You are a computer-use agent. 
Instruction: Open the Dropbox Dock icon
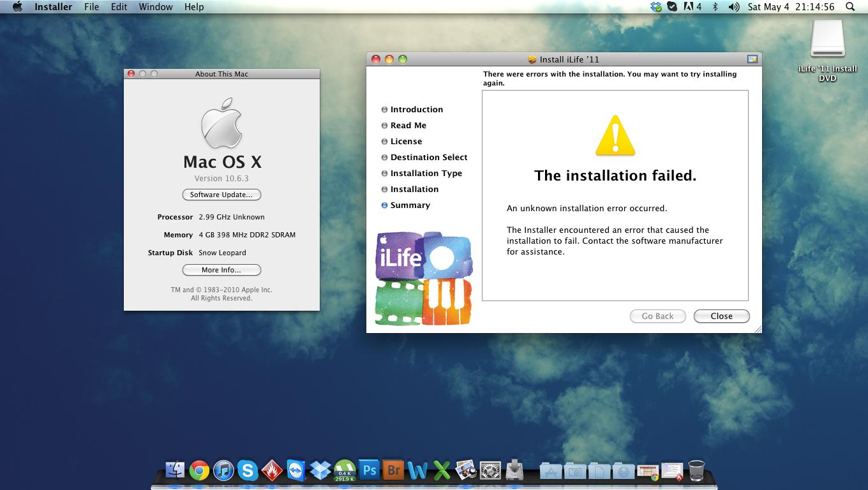[x=320, y=470]
